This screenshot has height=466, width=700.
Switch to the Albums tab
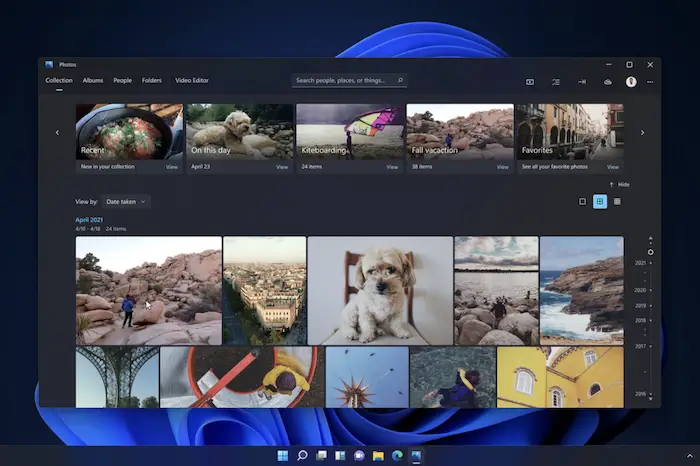tap(92, 80)
